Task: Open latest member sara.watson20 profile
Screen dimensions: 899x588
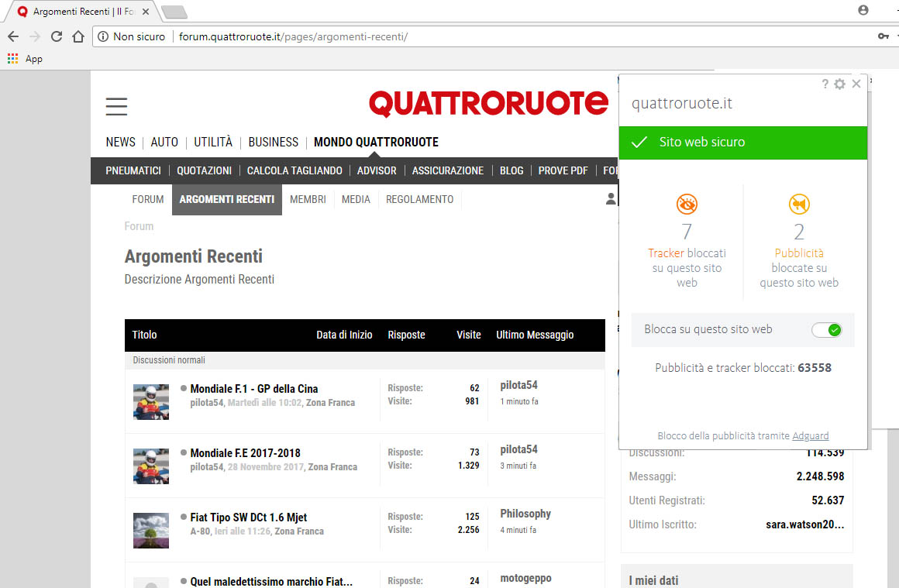Action: [804, 524]
